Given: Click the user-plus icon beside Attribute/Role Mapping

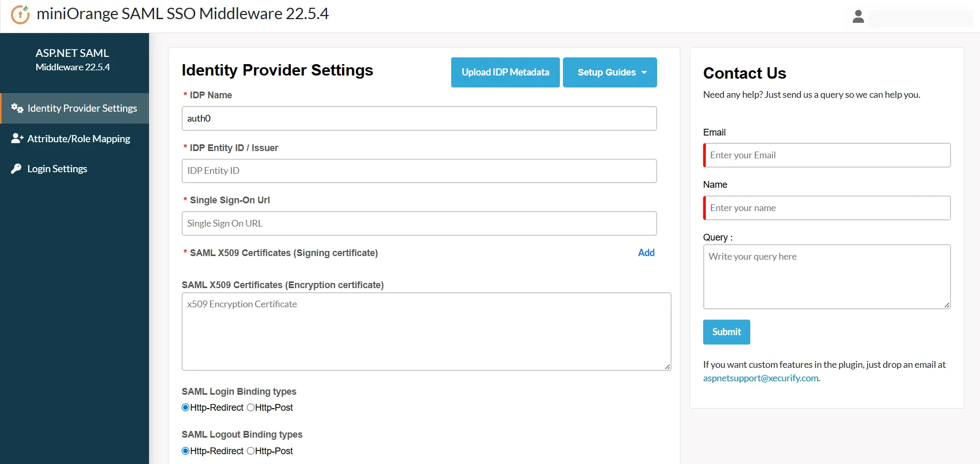Looking at the screenshot, I should [17, 138].
